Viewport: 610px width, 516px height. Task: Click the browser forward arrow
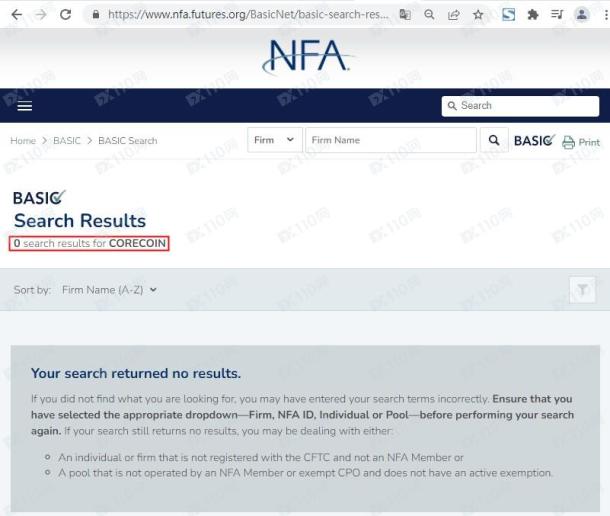pos(41,15)
